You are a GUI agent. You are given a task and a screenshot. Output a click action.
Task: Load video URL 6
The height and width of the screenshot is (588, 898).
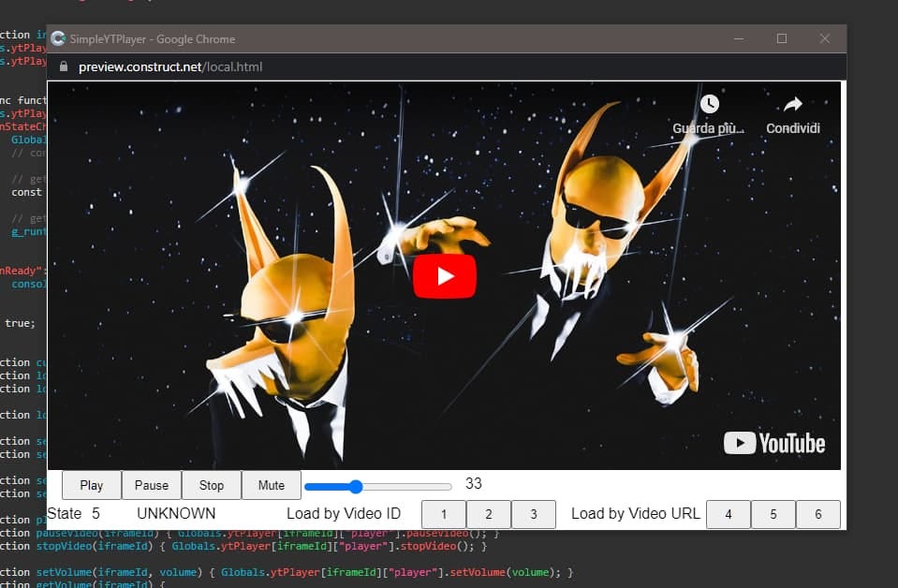pyautogui.click(x=818, y=514)
